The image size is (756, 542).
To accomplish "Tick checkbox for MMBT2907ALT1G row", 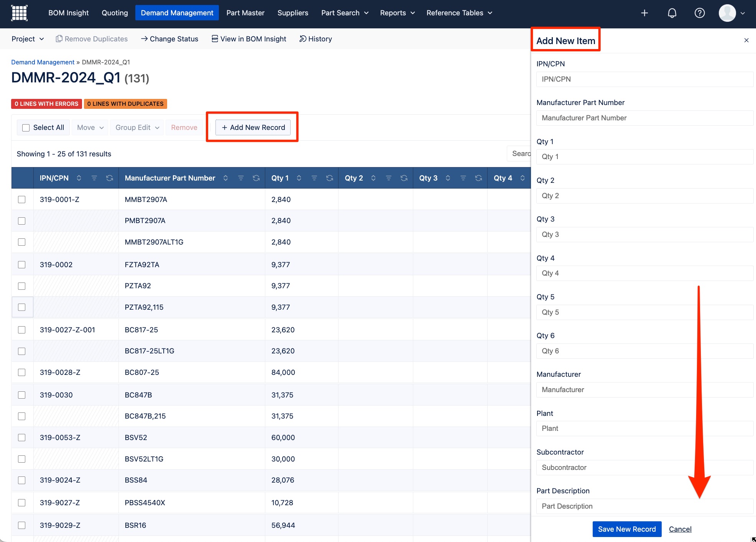I will 22,242.
